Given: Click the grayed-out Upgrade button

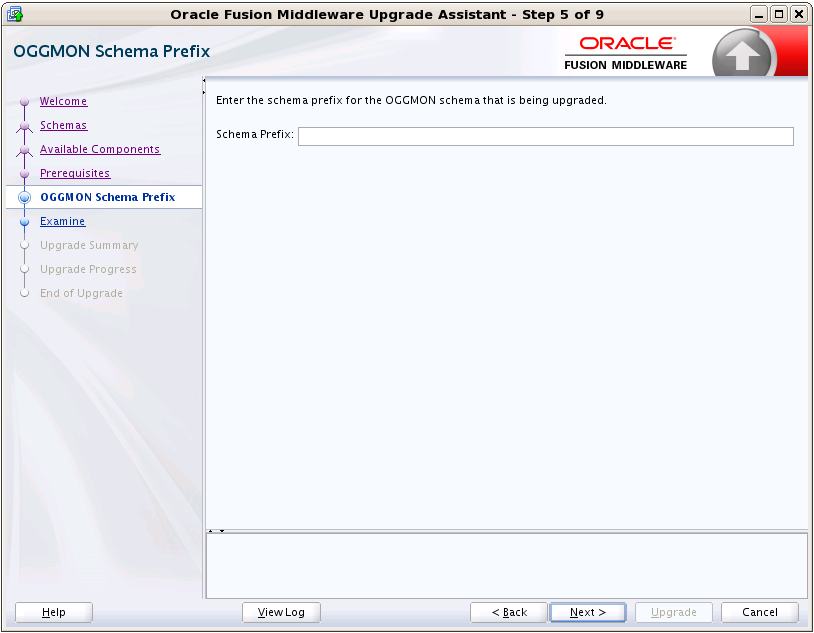Looking at the screenshot, I should [674, 612].
